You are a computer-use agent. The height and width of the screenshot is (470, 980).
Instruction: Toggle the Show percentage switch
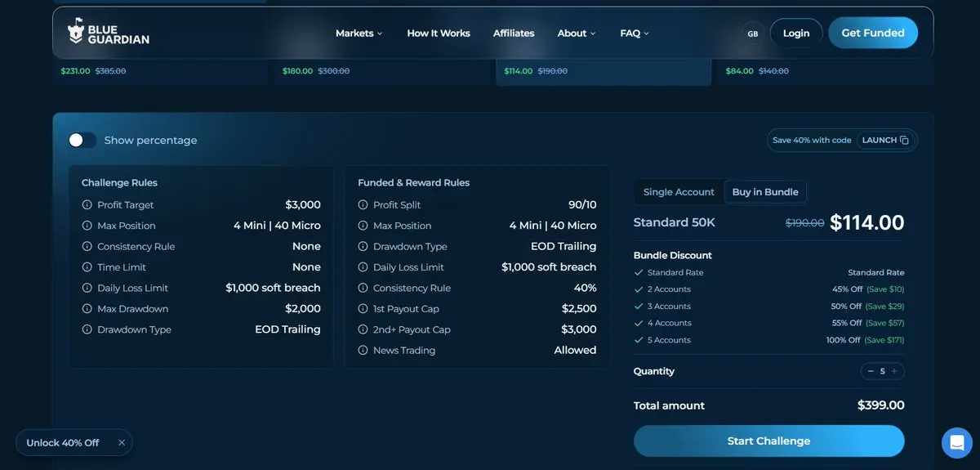coord(82,141)
